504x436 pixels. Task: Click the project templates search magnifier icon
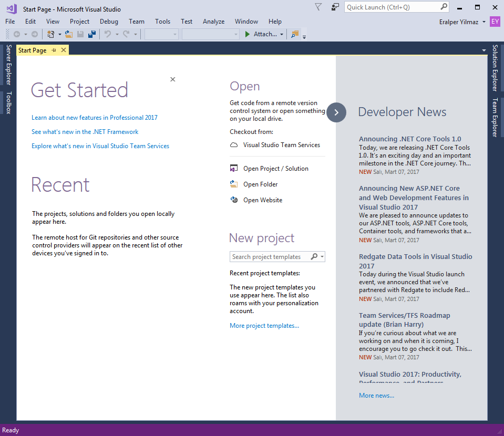(x=314, y=256)
